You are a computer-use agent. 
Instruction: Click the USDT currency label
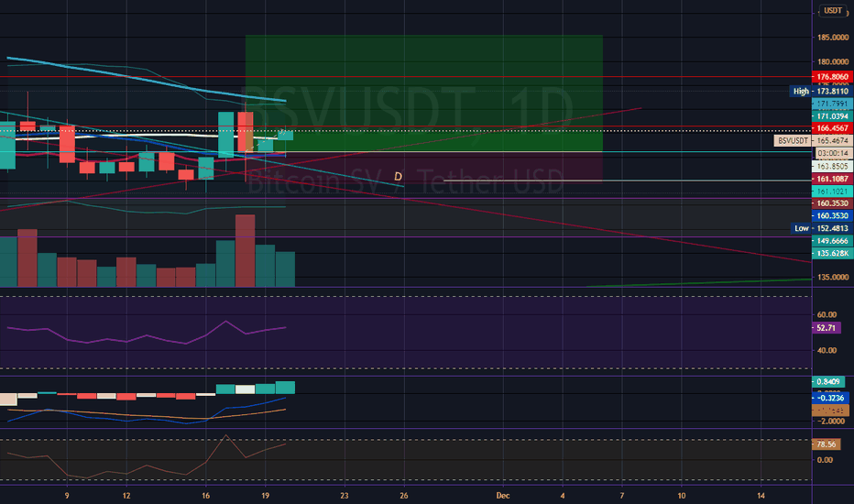[x=833, y=10]
